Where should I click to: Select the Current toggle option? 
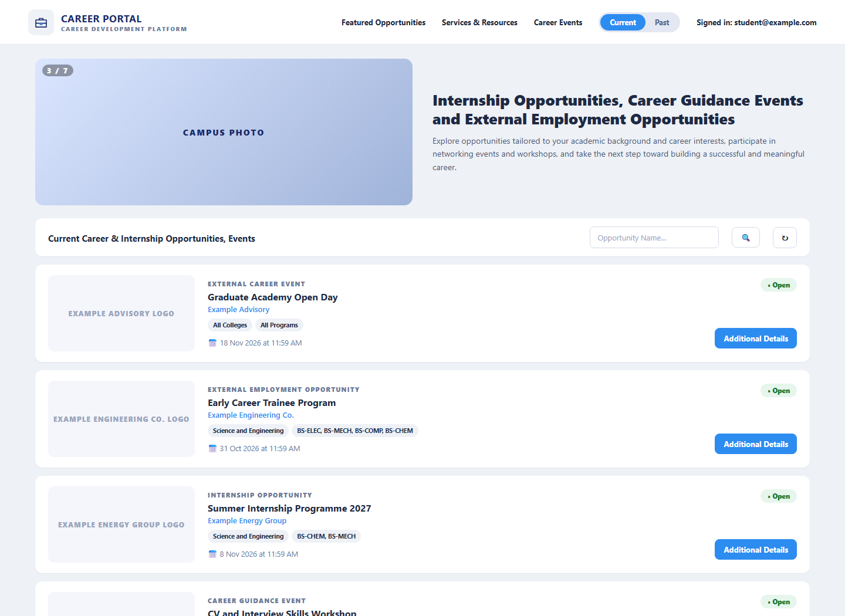tap(623, 22)
